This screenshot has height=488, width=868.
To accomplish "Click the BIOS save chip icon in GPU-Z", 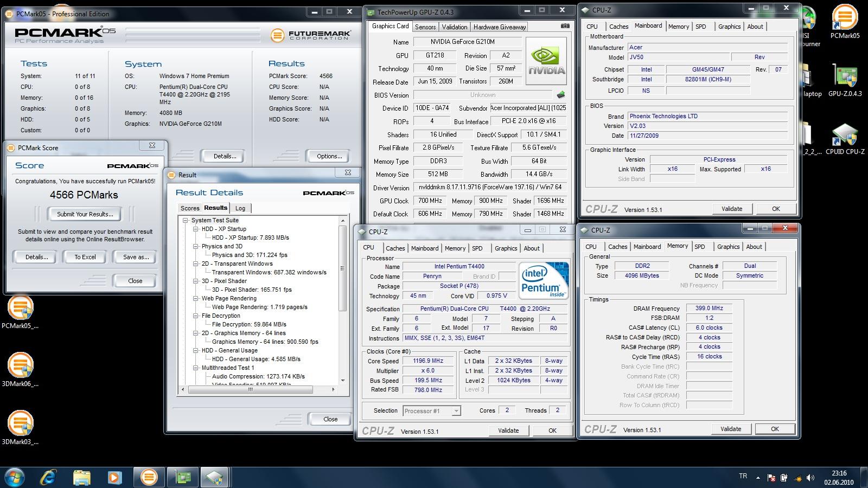I will click(560, 95).
